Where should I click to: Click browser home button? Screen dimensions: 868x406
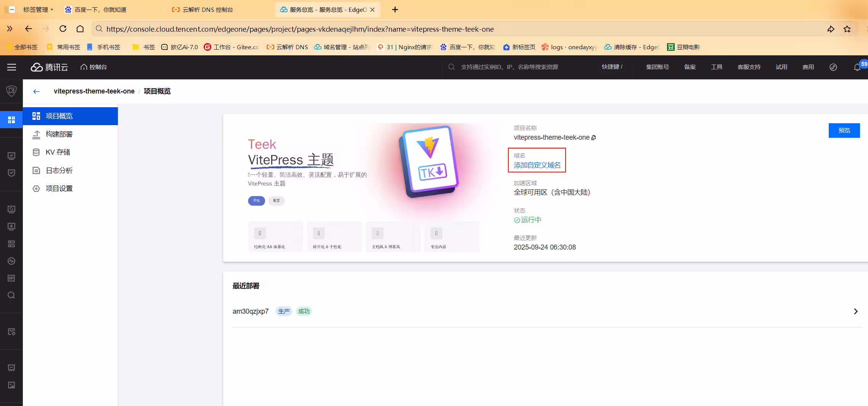(80, 29)
